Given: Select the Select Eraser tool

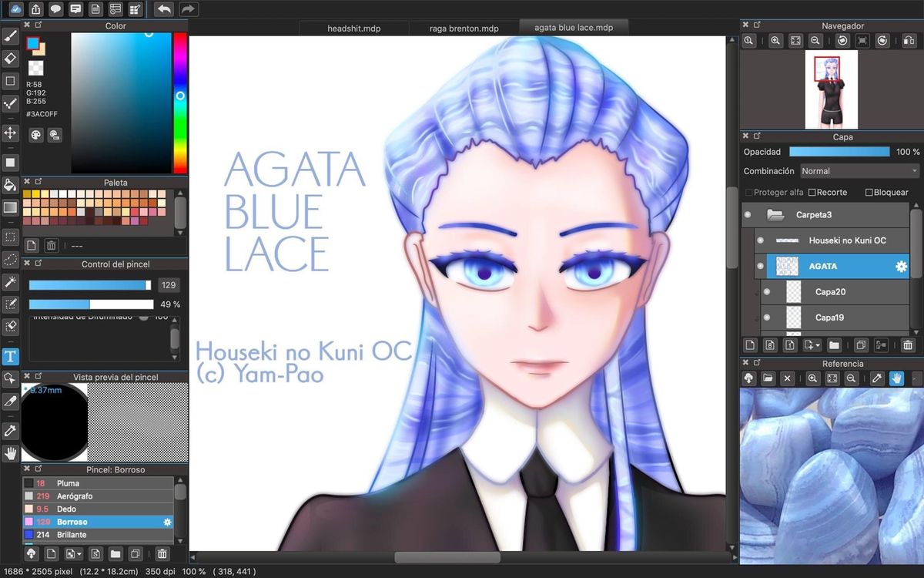Looking at the screenshot, I should (x=10, y=327).
